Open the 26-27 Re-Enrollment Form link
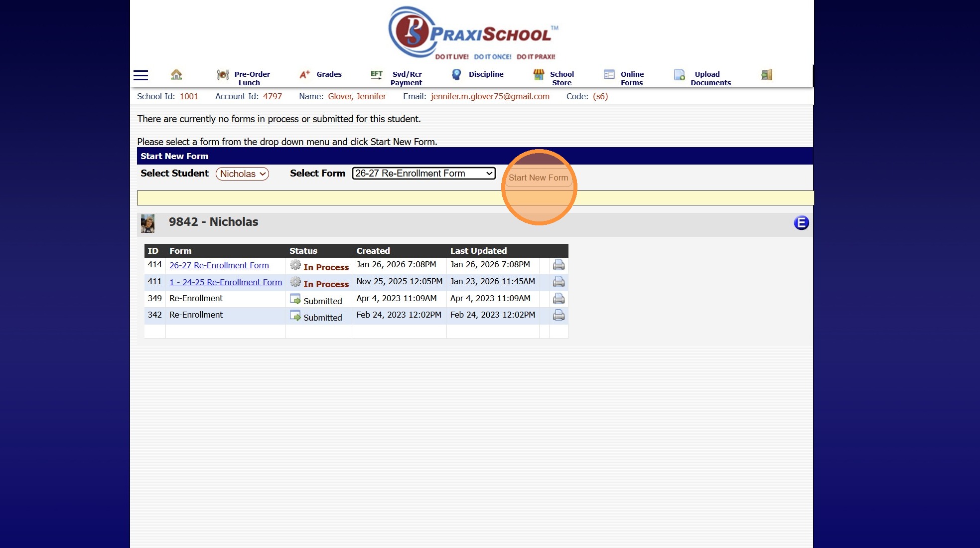 219,265
